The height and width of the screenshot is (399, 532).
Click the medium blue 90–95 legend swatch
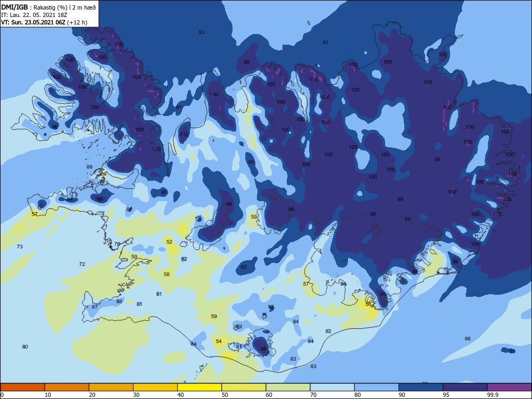click(421, 387)
